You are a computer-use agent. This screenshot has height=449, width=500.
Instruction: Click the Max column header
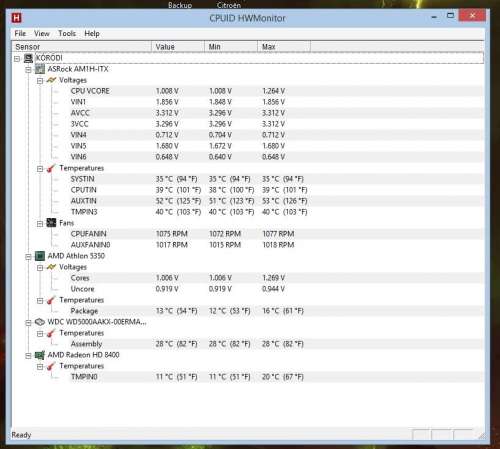[284, 47]
